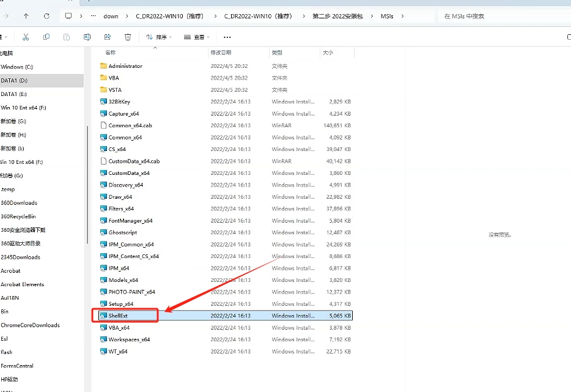Open the See more ellipsis menu

click(227, 37)
